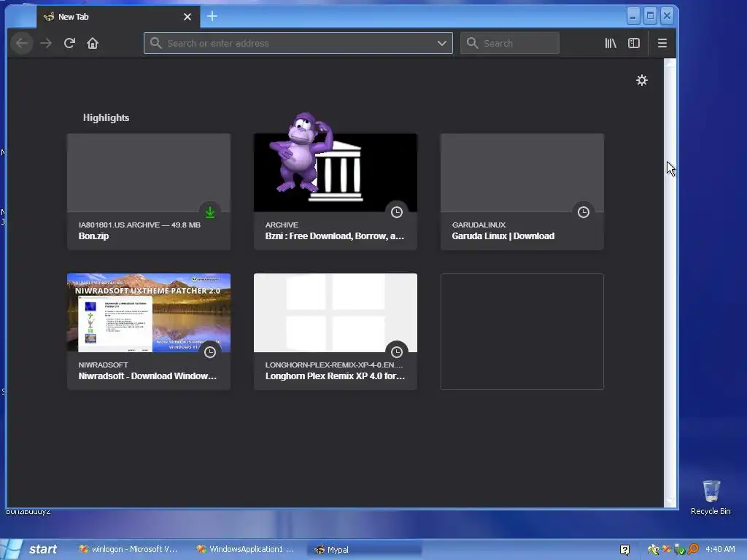Click the GARUDALINUX site label

(x=479, y=225)
